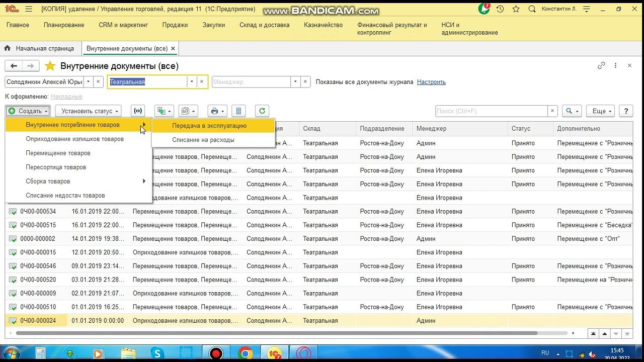Click in the Поиск (Ctrl+F) search field
This screenshot has height=362, width=644.
(491, 111)
